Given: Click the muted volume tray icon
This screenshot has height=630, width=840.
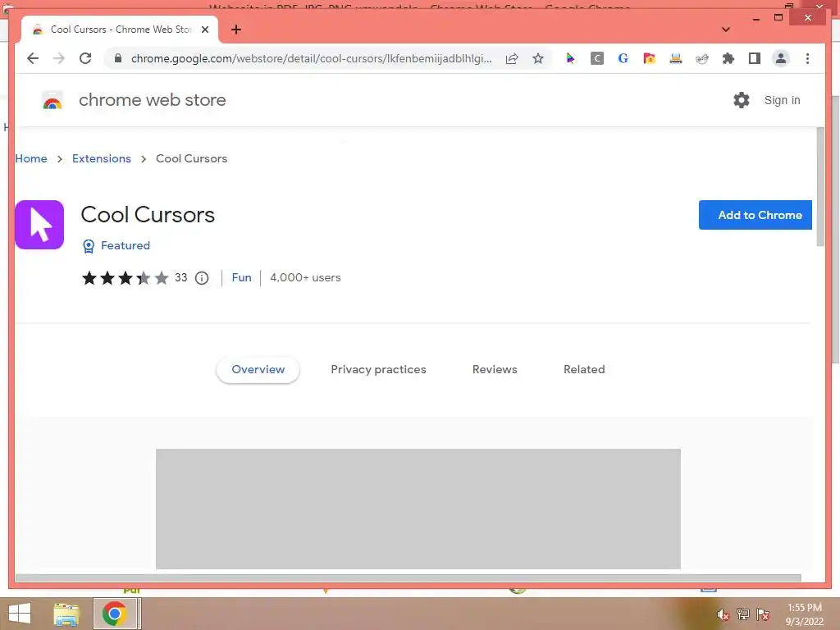Looking at the screenshot, I should [x=724, y=614].
